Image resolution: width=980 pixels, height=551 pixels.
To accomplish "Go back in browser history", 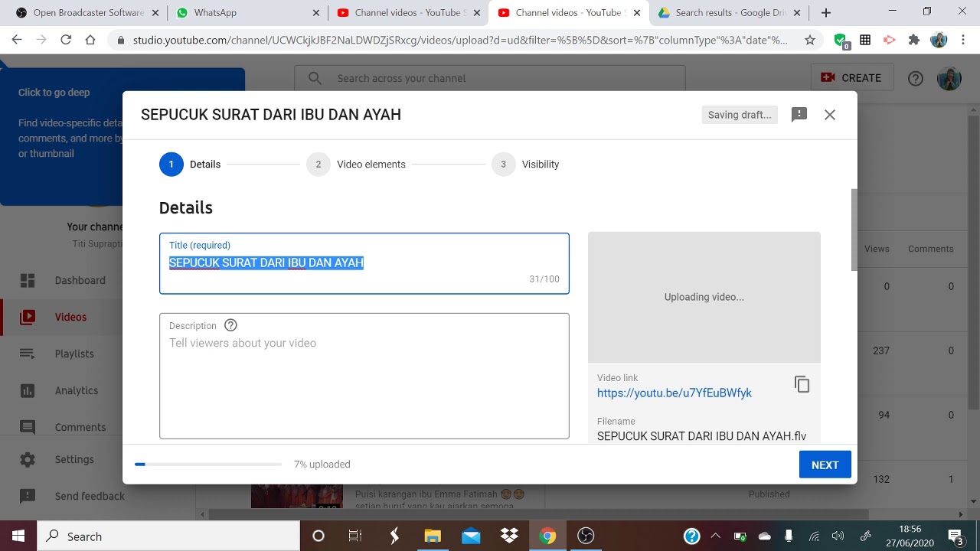I will (17, 41).
